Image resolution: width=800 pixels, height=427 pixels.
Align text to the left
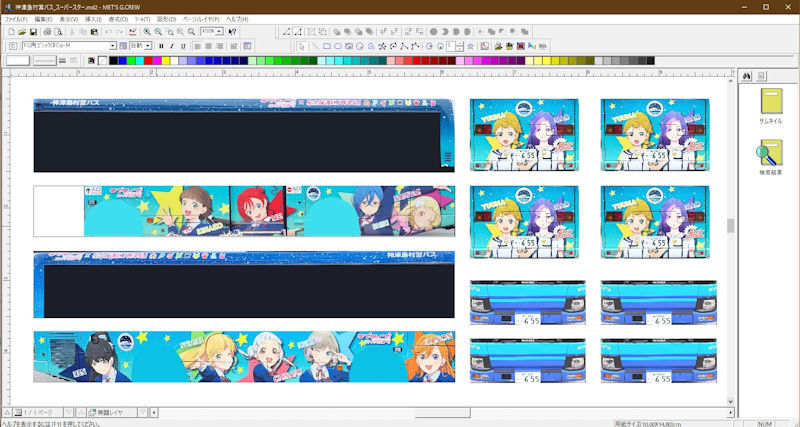click(198, 46)
